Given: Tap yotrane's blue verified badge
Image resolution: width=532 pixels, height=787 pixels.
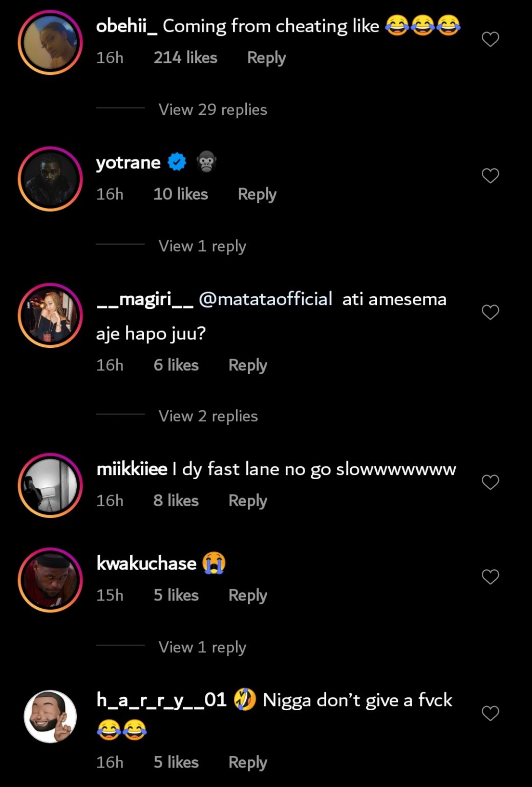Looking at the screenshot, I should click(177, 162).
